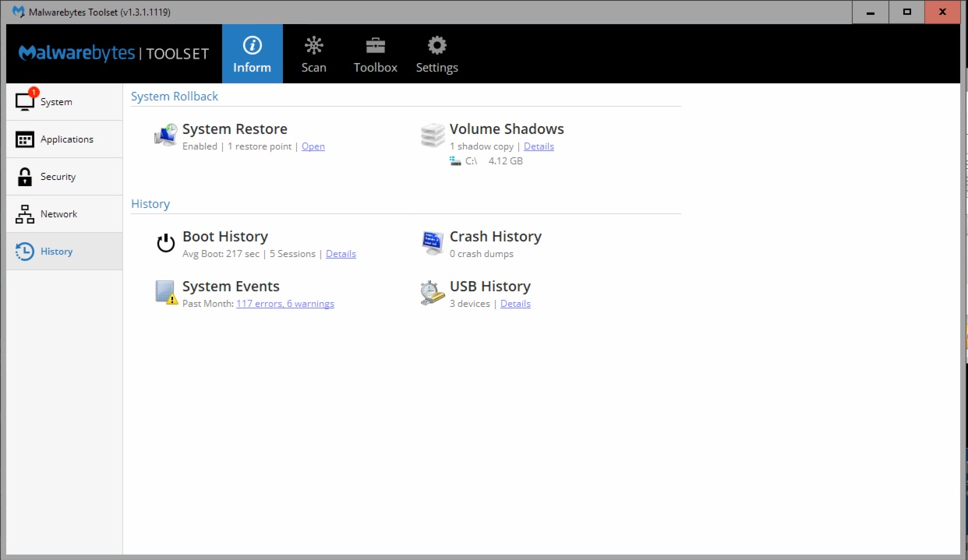Click the Volume Shadows disk stack icon
Viewport: 968px width, 560px height.
pyautogui.click(x=433, y=136)
